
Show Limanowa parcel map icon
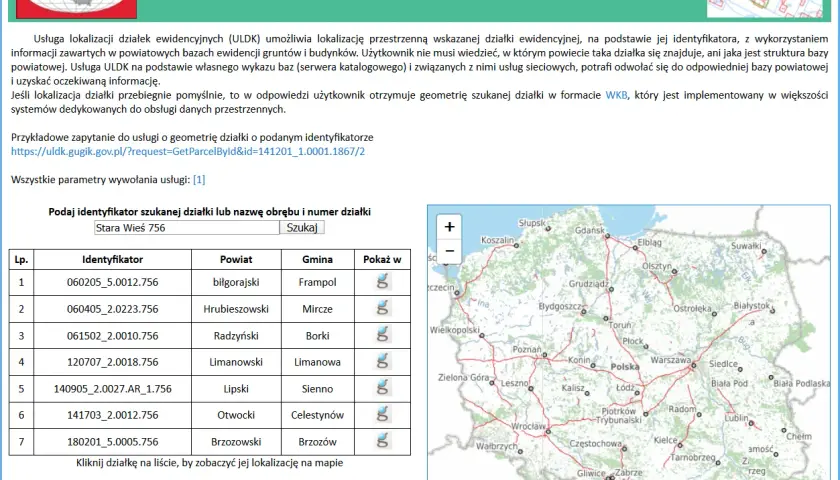tap(382, 361)
